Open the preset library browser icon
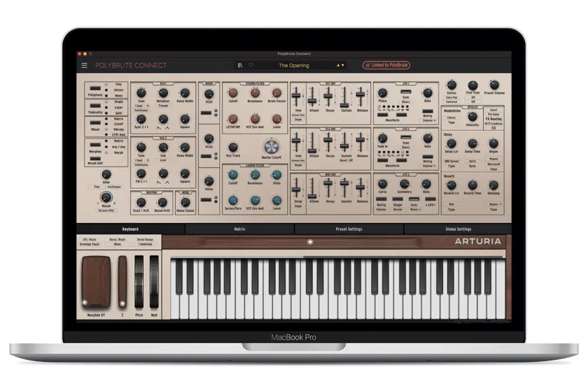Image resolution: width=588 pixels, height=374 pixels. coord(240,65)
